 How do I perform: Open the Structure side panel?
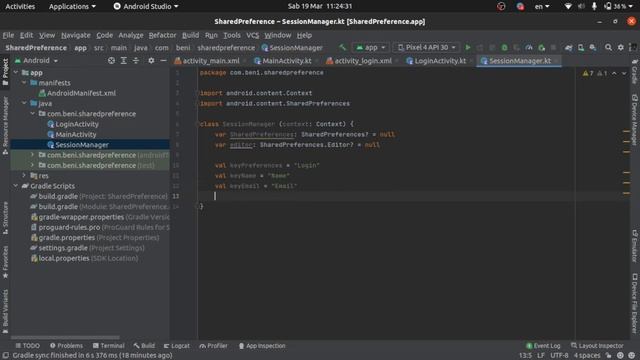(x=5, y=218)
